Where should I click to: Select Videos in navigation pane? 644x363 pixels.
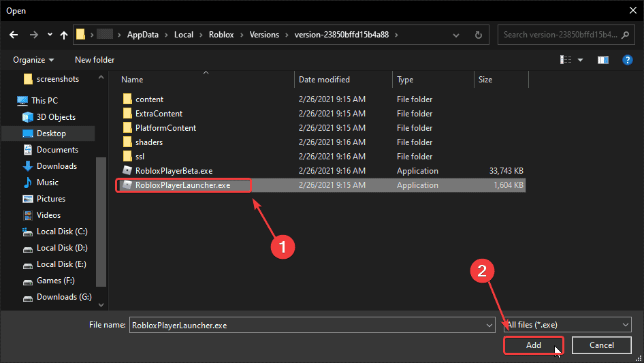click(x=48, y=215)
